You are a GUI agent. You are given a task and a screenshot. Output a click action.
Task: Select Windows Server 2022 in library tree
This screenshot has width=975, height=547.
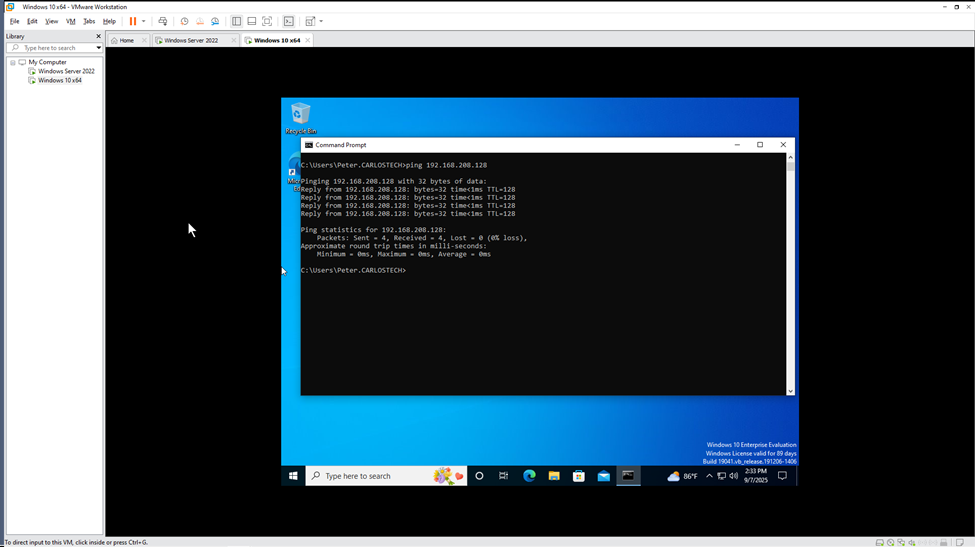pos(66,71)
